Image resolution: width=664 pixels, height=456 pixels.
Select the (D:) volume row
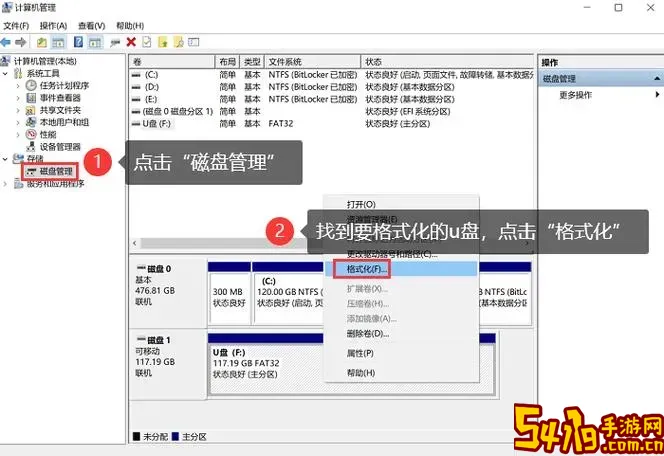point(332,87)
